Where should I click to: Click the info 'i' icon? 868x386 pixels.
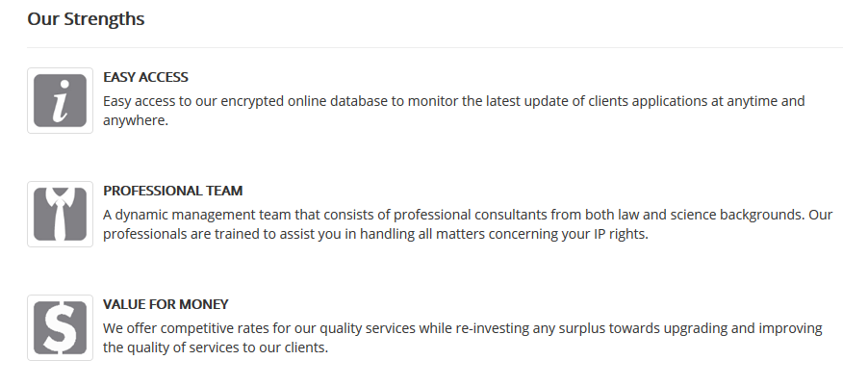pos(60,101)
